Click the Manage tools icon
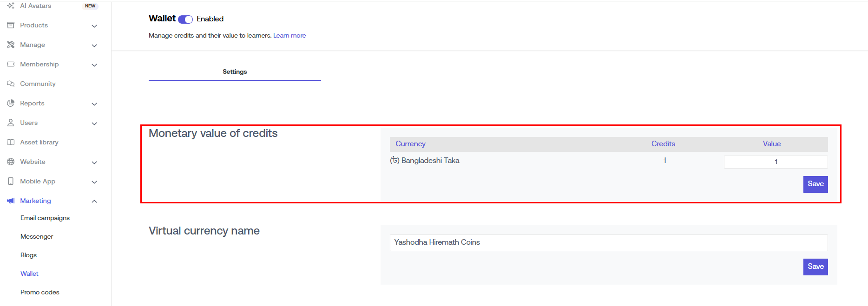This screenshot has height=306, width=868. tap(11, 45)
